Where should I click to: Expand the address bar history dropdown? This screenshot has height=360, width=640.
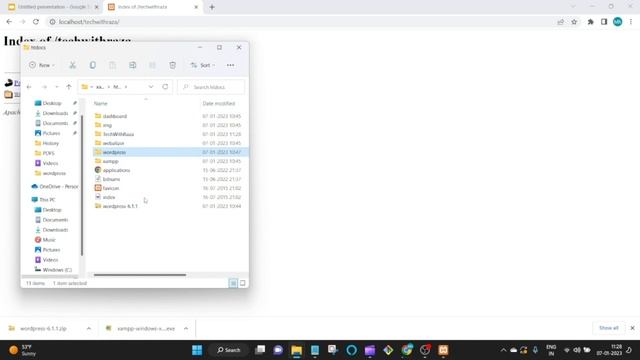point(151,87)
